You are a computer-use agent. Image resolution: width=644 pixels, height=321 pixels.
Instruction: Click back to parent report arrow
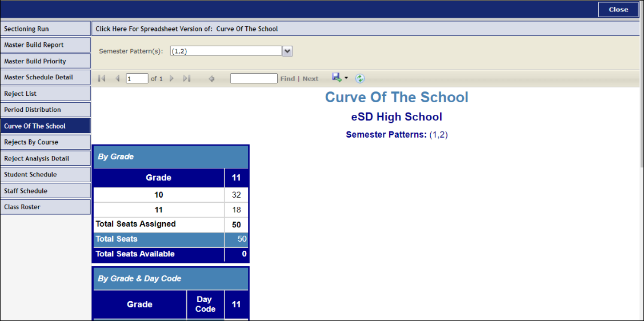coord(212,78)
